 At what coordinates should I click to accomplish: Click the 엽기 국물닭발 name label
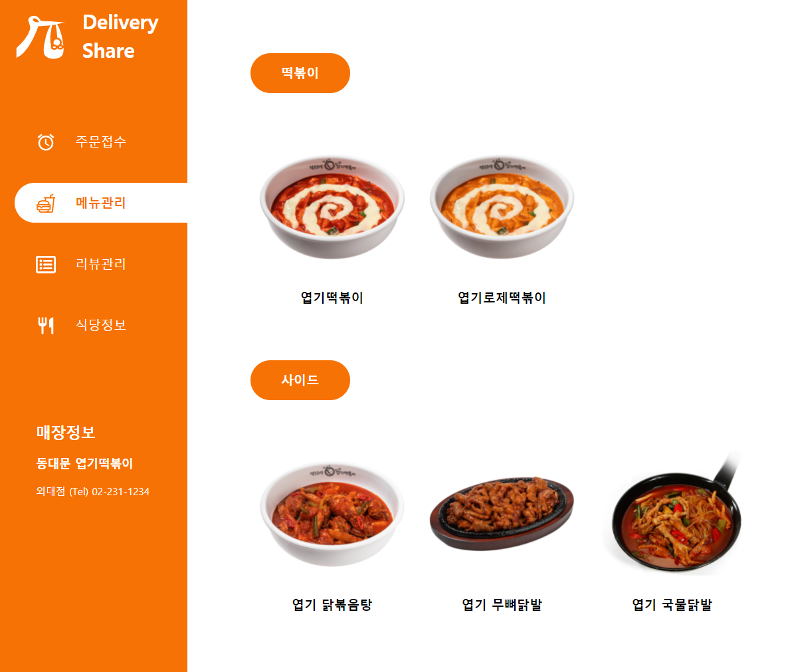tap(672, 605)
